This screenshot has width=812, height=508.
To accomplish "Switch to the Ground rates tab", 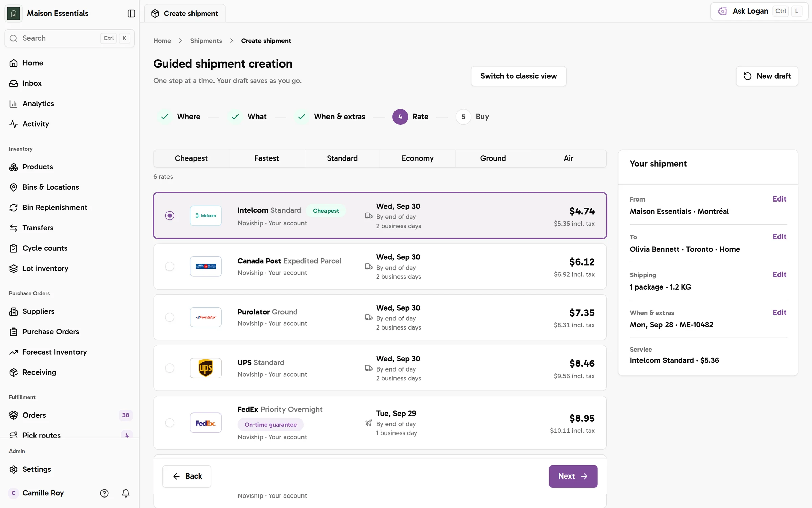I will click(493, 158).
